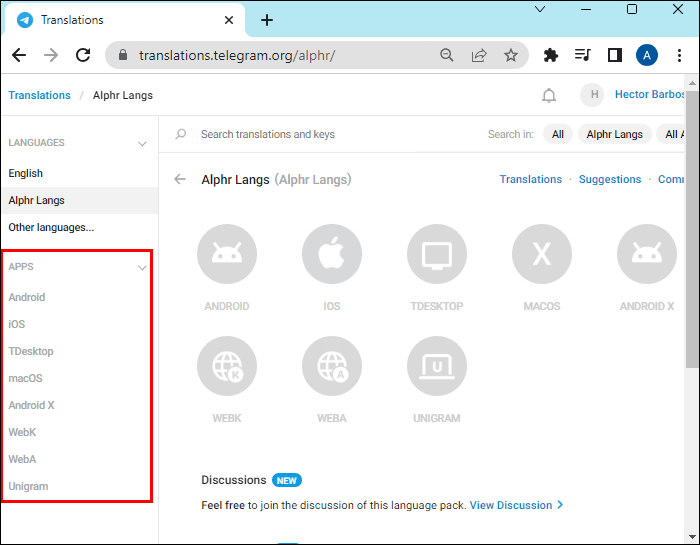
Task: Click the search magnifier icon in the translations bar
Action: point(181,134)
